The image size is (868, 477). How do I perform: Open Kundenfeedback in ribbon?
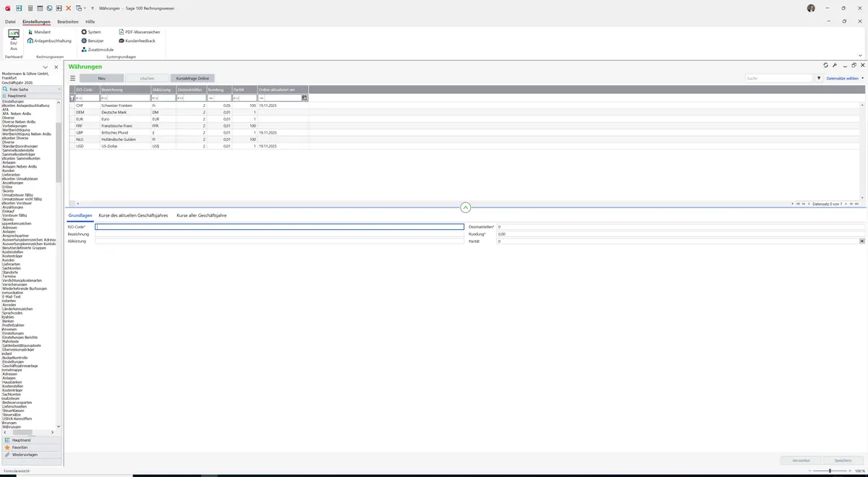(x=137, y=41)
